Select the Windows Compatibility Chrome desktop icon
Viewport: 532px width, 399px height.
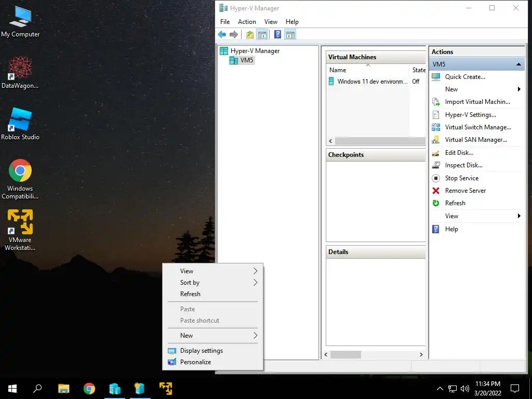click(20, 179)
